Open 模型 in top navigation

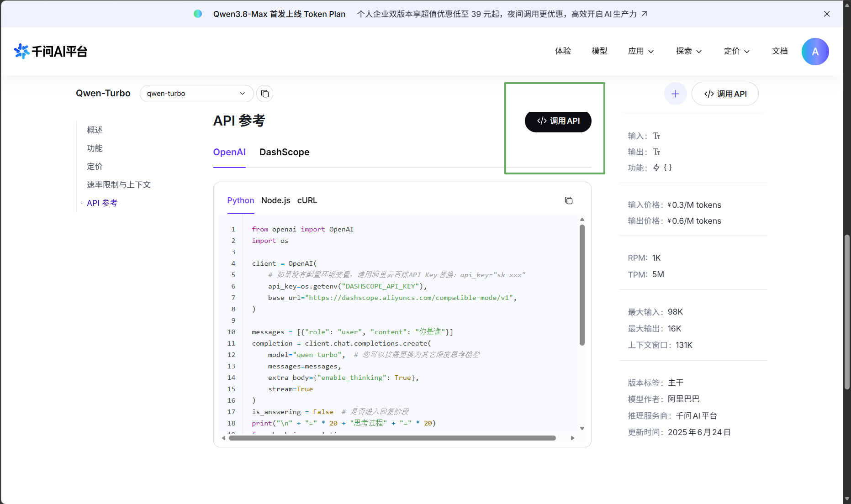coord(599,51)
